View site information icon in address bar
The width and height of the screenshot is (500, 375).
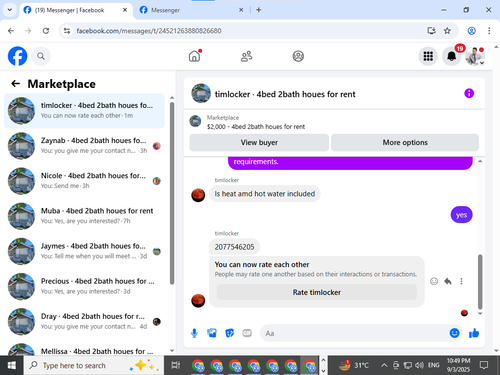pos(67,31)
